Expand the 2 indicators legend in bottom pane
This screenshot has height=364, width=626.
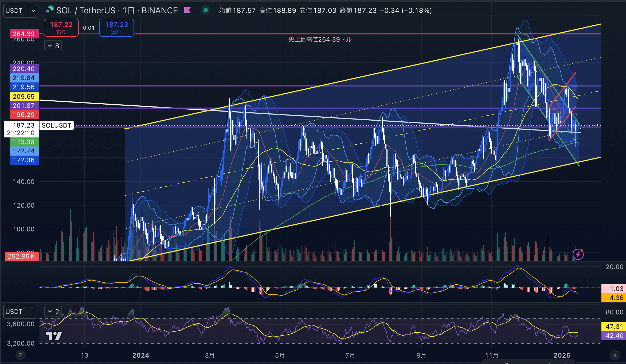coord(53,311)
